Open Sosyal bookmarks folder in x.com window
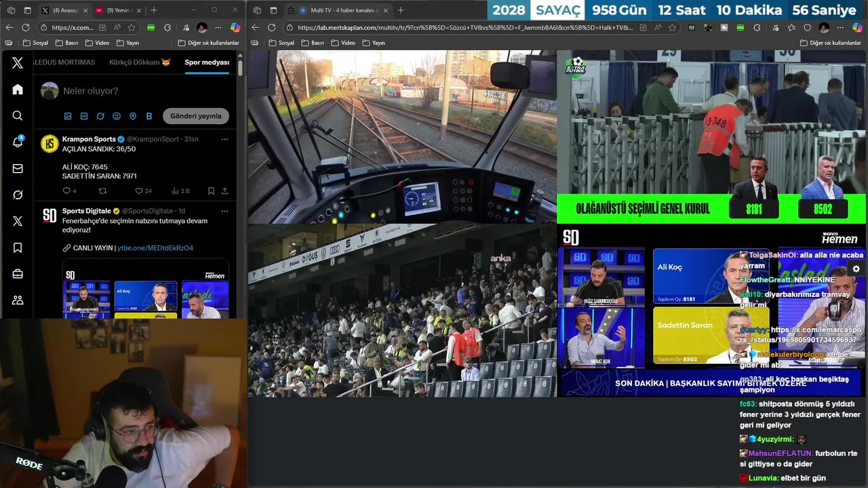This screenshot has height=488, width=868. click(35, 43)
